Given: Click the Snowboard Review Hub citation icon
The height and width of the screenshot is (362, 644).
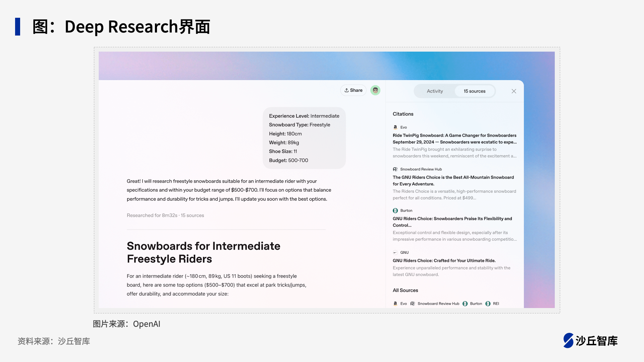Looking at the screenshot, I should [395, 169].
